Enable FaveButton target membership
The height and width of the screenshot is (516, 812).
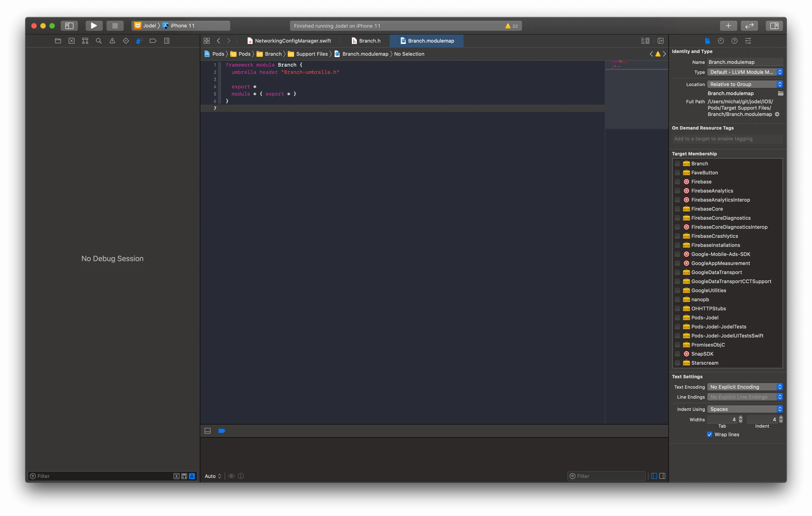(x=677, y=173)
